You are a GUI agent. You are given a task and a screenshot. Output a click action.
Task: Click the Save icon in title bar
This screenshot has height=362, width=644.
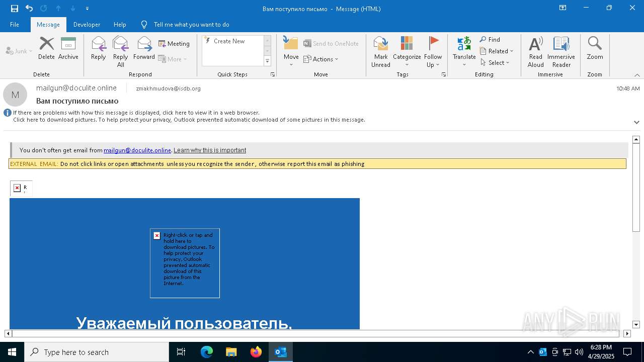[x=15, y=9]
